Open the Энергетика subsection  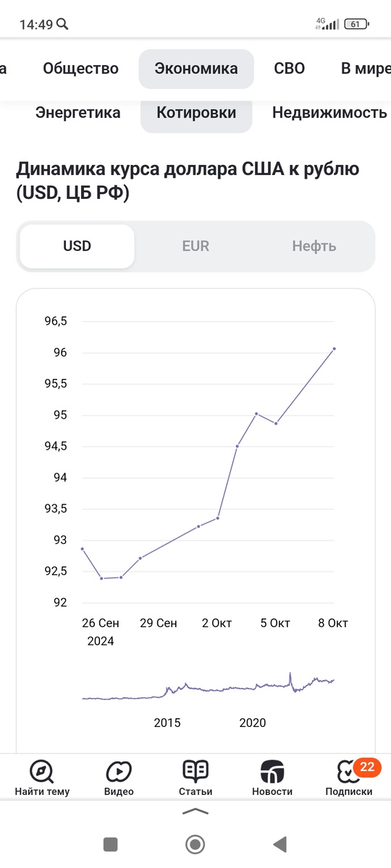[x=77, y=113]
